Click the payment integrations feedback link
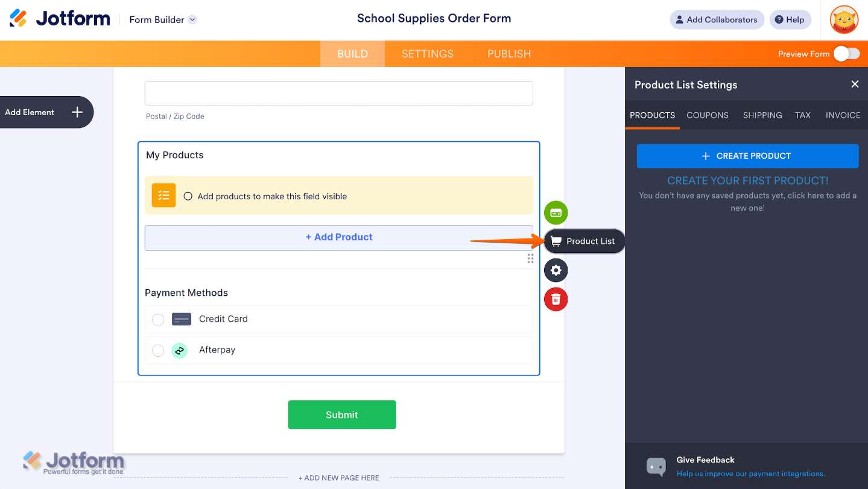Screen dimensions: 868x489 pos(750,474)
